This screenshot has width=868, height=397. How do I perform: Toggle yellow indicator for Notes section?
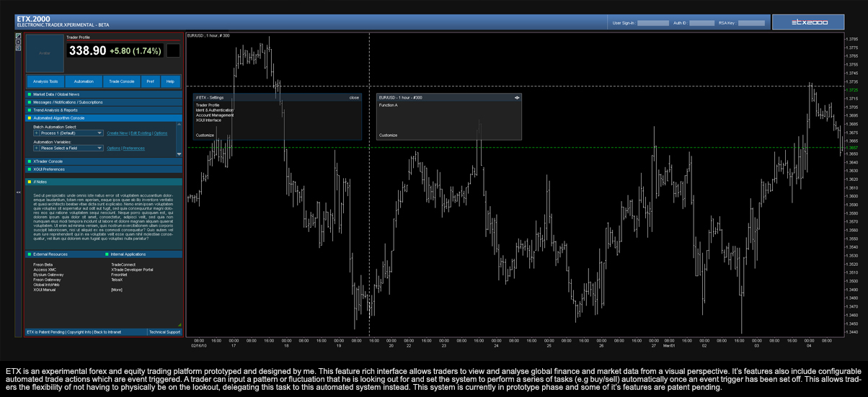(x=30, y=182)
